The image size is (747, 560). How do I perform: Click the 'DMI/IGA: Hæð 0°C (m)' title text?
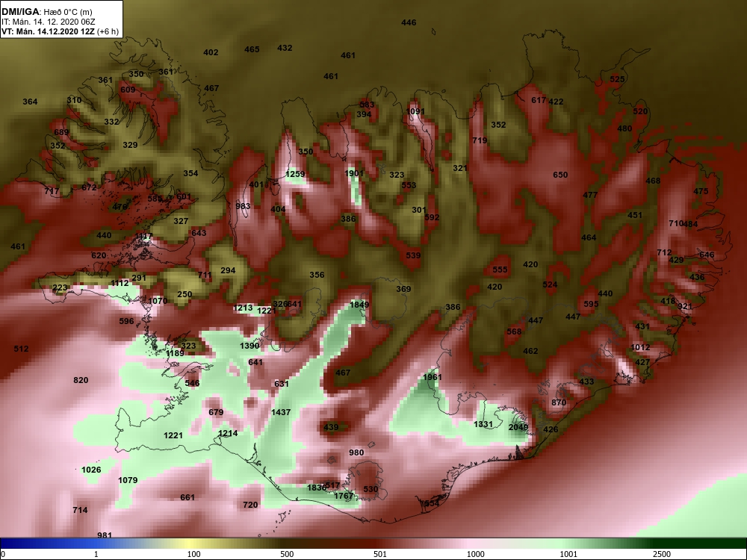(x=46, y=12)
